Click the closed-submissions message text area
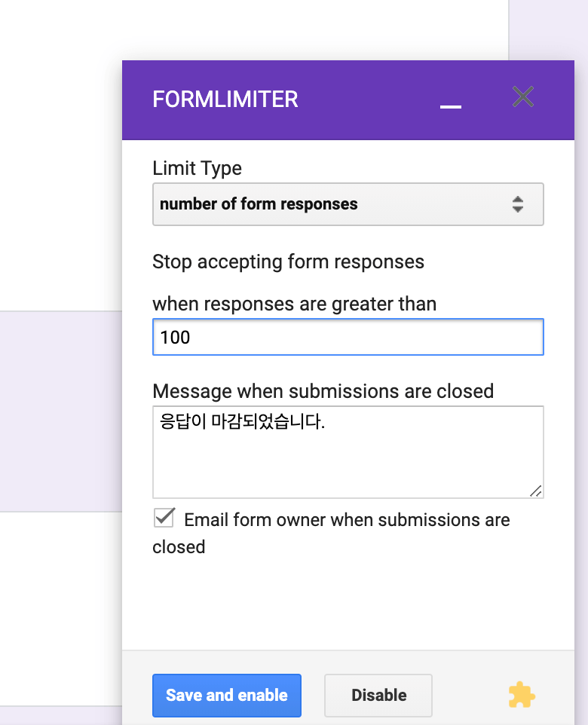 tap(348, 452)
